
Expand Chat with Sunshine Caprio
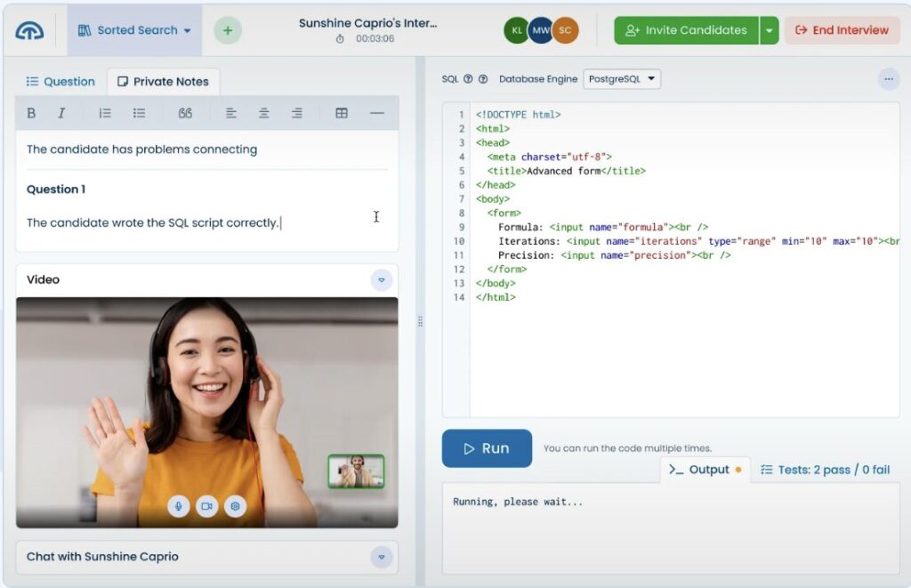(382, 557)
